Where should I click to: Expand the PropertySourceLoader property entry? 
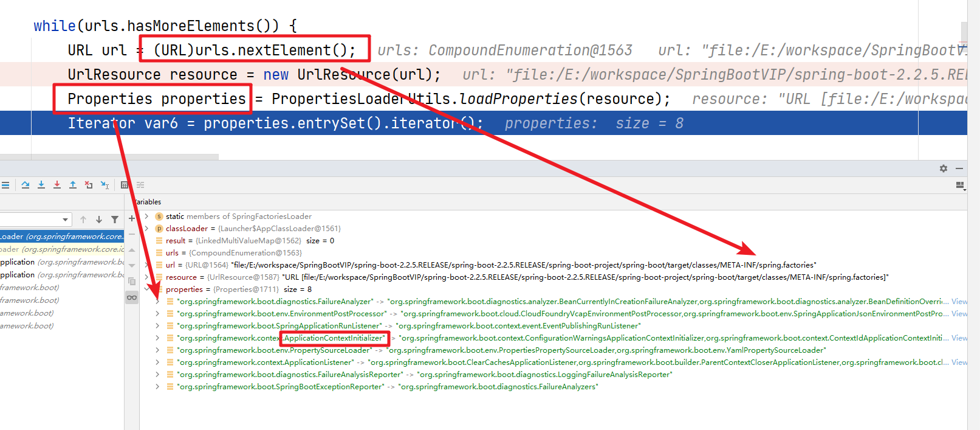pyautogui.click(x=157, y=350)
